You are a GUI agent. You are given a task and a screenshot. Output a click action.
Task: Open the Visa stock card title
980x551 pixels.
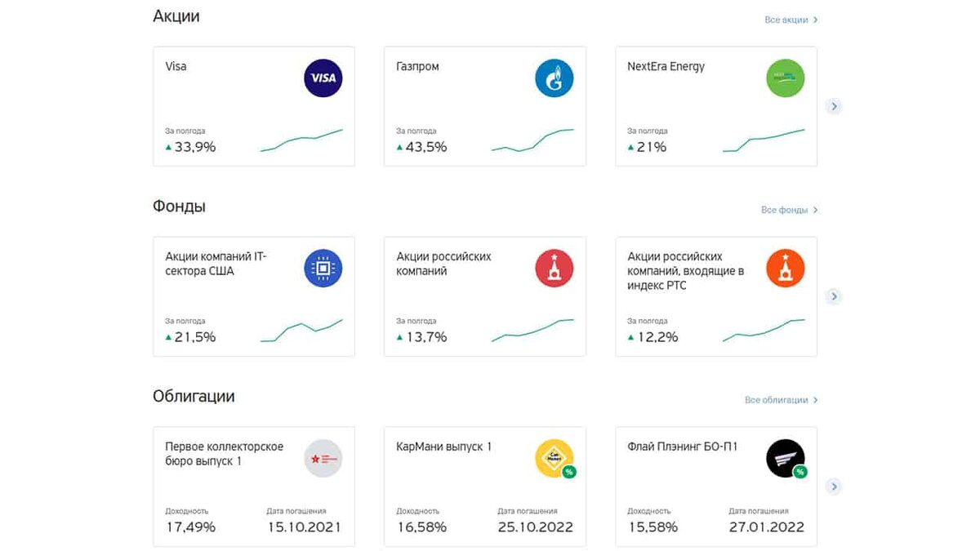point(176,66)
